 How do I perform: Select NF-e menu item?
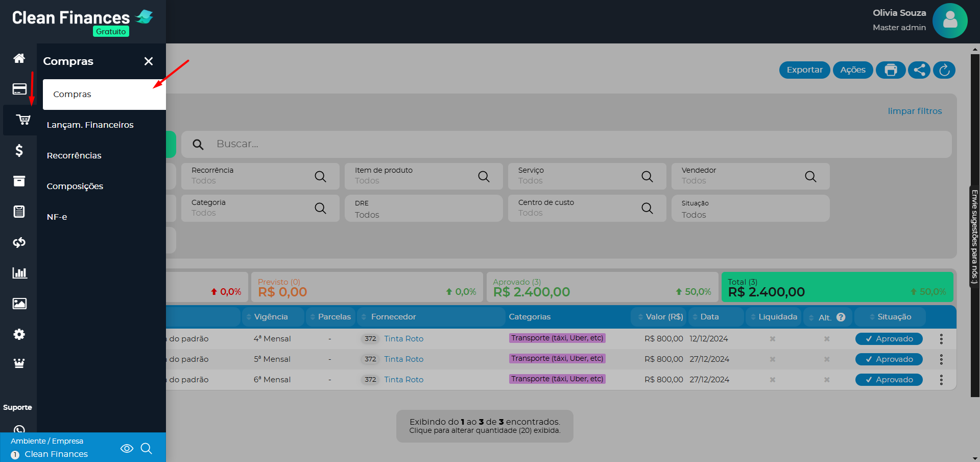(x=57, y=217)
